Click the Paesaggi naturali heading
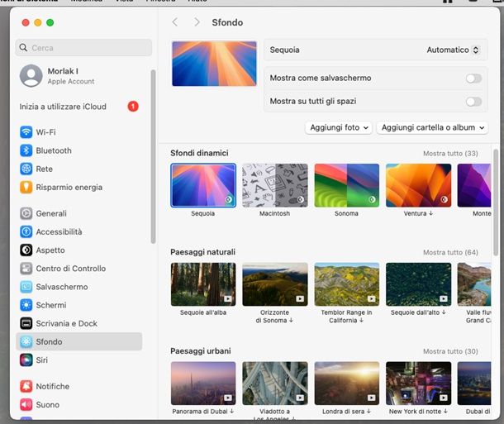The height and width of the screenshot is (424, 504). pyautogui.click(x=202, y=252)
